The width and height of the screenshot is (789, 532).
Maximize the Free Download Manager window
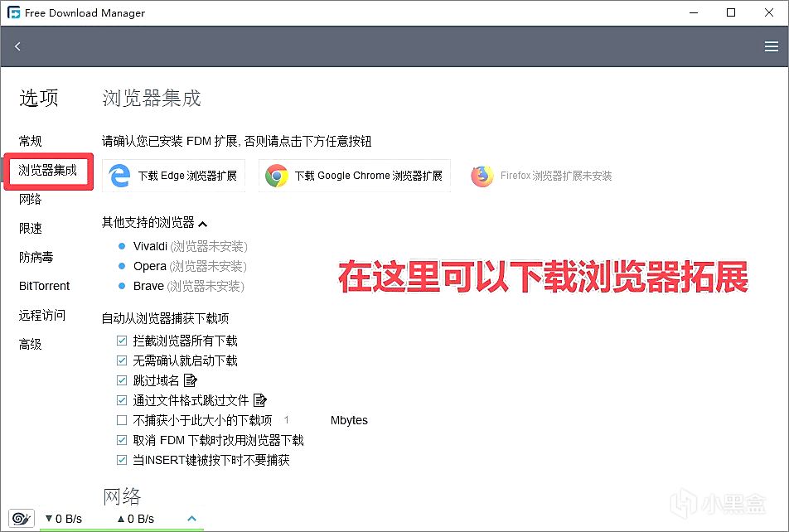click(731, 12)
